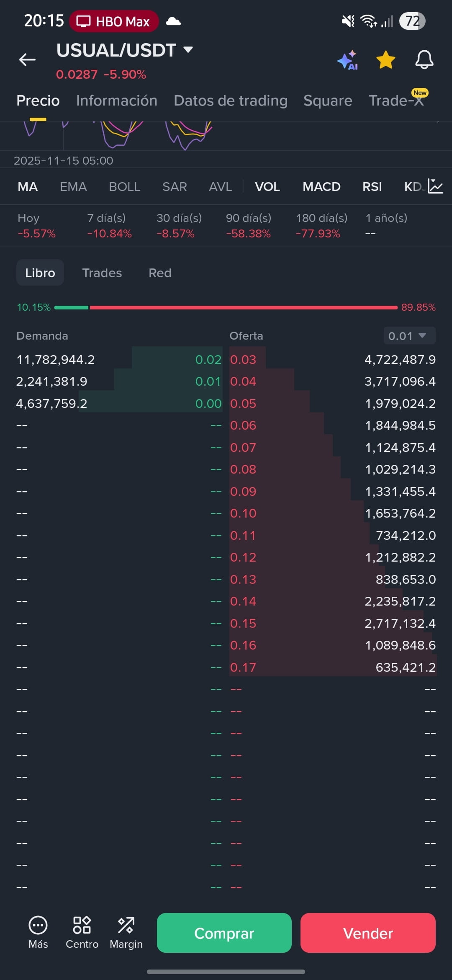Toggle KDJ indicator
Image resolution: width=452 pixels, height=980 pixels.
click(x=414, y=187)
